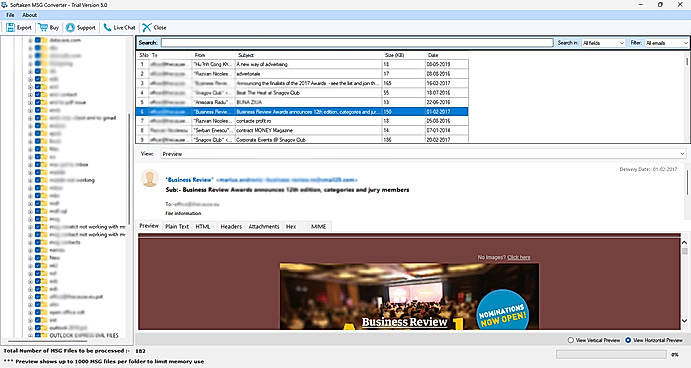Select View Vertical Preview radio button
This screenshot has height=368, width=691.
[x=571, y=340]
